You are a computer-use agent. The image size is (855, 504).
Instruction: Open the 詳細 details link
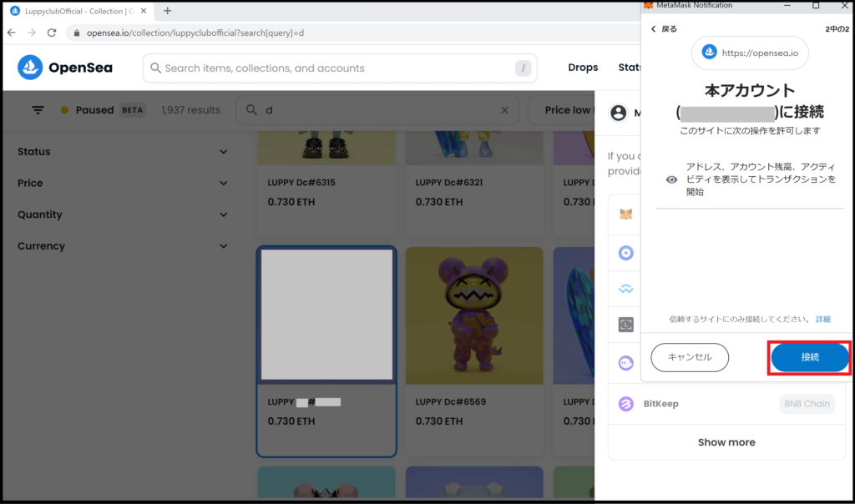click(822, 320)
